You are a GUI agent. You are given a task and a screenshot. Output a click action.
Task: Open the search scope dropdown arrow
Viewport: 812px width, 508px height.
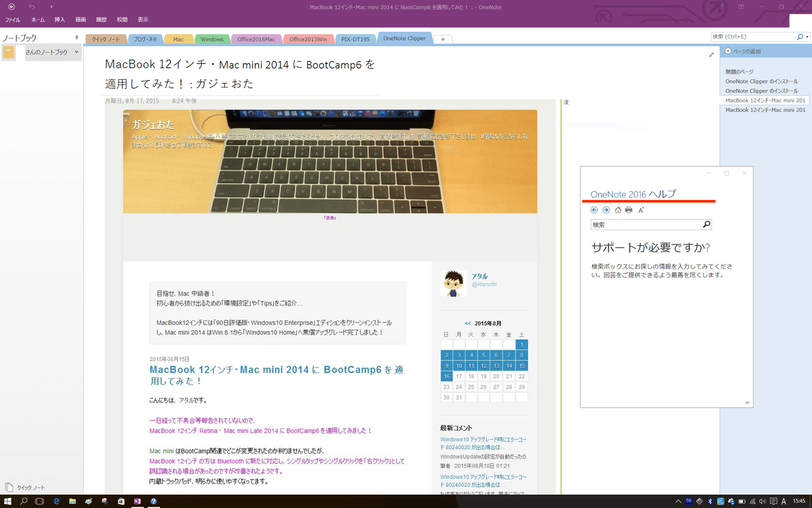[807, 37]
